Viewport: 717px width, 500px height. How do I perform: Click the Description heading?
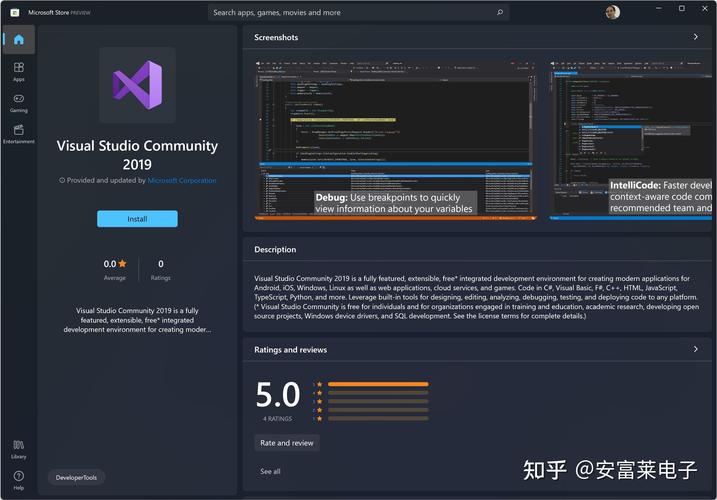(x=275, y=249)
